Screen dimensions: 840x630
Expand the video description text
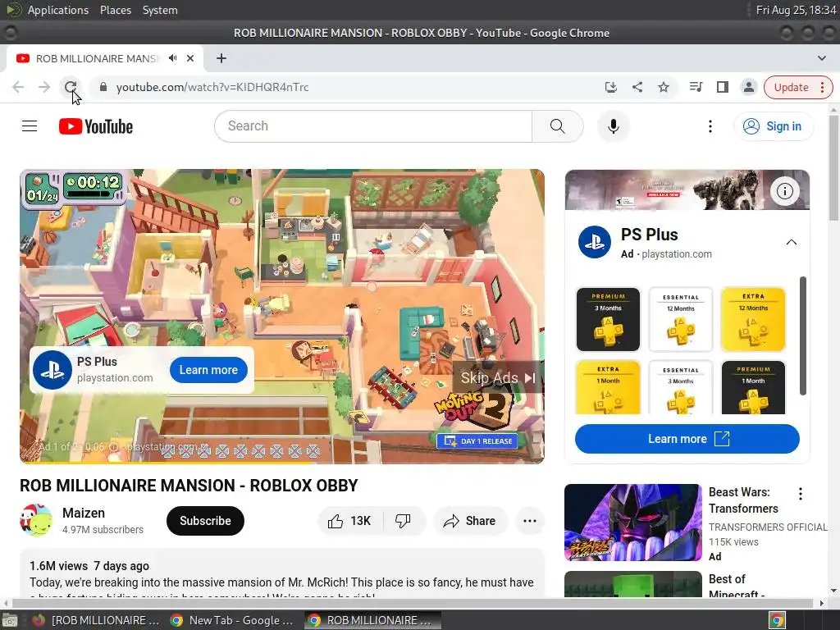click(282, 582)
